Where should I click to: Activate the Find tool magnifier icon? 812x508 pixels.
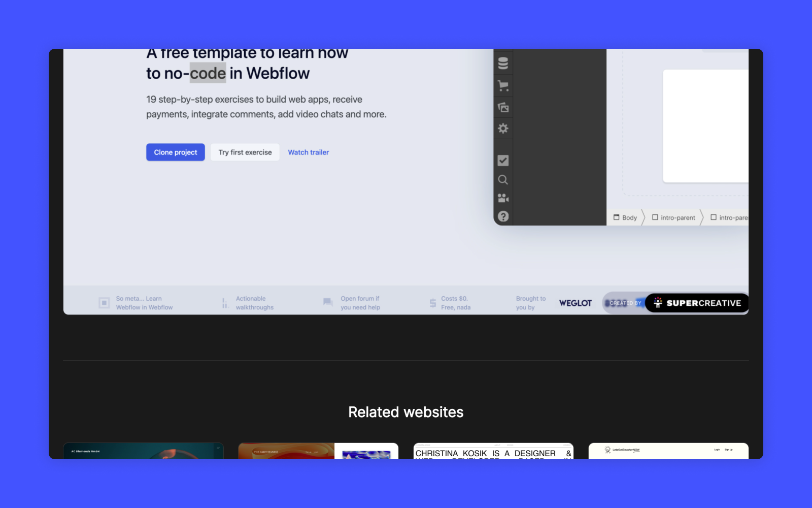click(x=503, y=179)
